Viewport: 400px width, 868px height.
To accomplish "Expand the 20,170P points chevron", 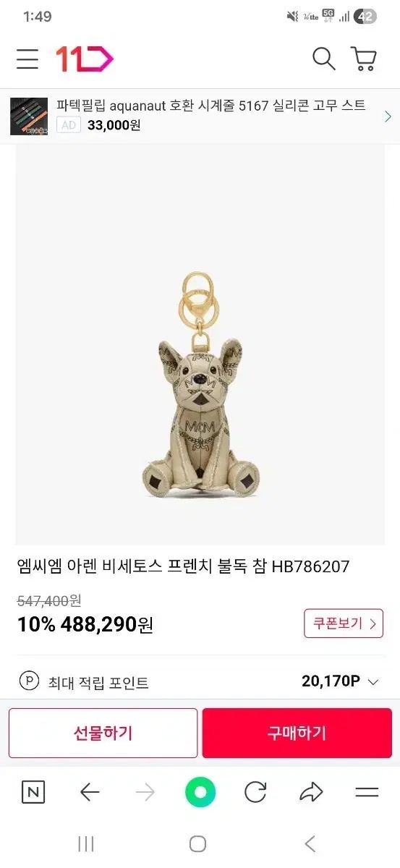I will (x=373, y=681).
